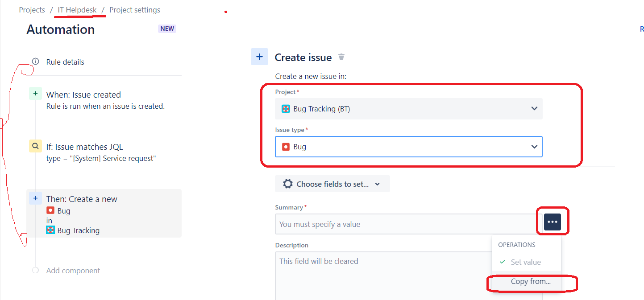Viewport: 644px width, 300px height.
Task: Click blue plus icon of Then step
Action: click(x=35, y=198)
